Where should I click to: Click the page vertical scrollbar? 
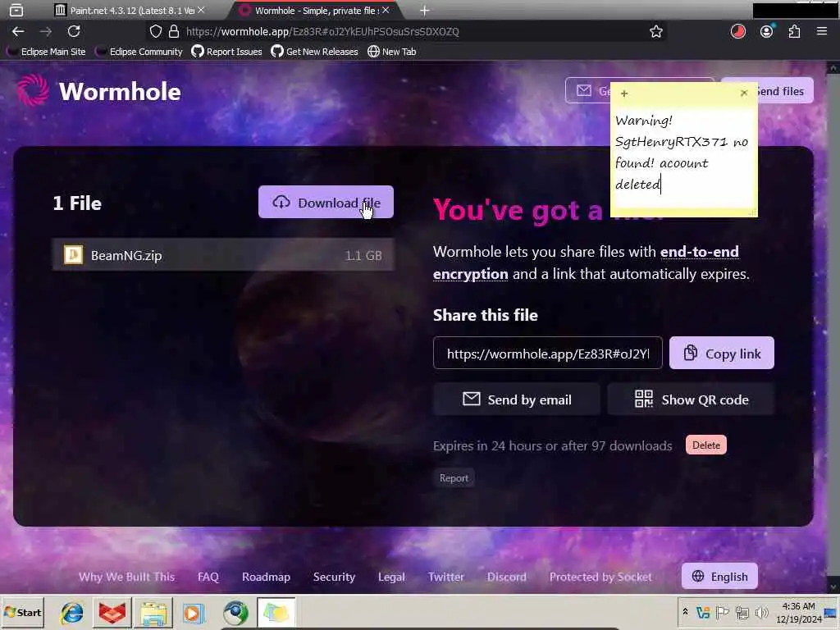pos(833,328)
